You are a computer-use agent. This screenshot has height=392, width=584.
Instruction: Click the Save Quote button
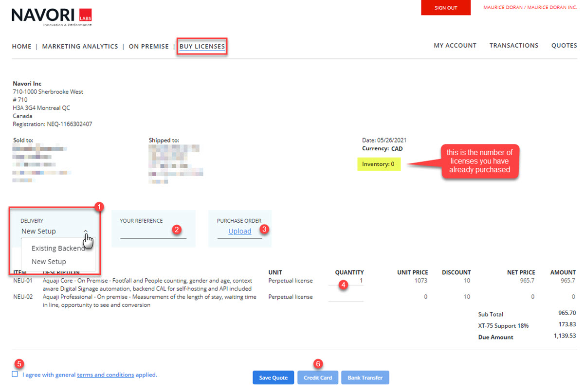274,378
